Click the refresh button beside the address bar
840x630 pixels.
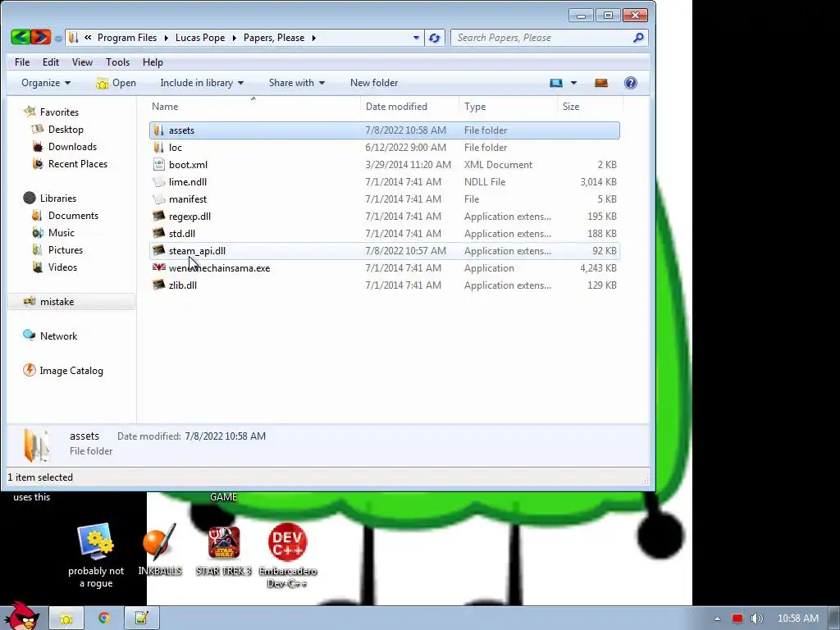pos(435,38)
